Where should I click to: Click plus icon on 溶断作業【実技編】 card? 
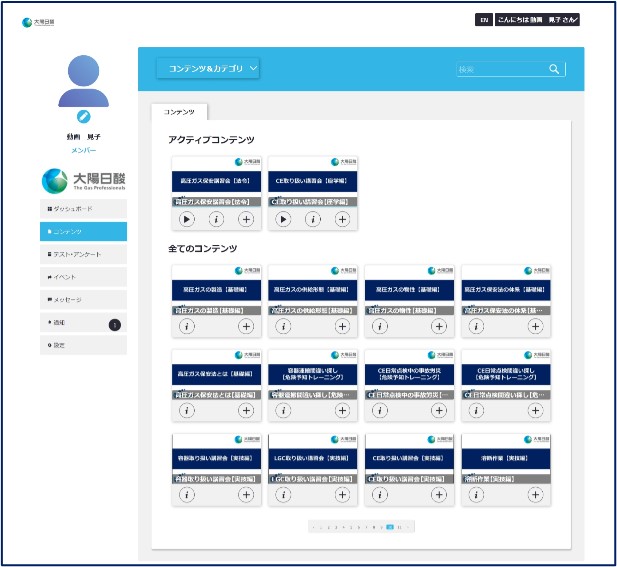tap(536, 494)
